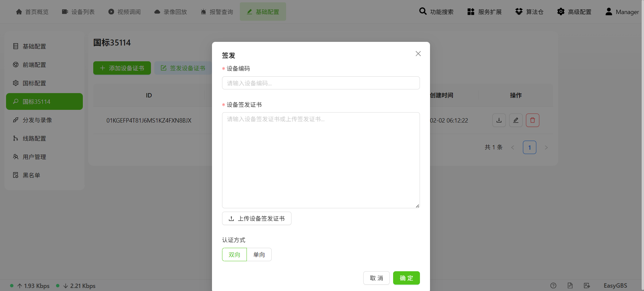Click the 设备签发证书 text area
The image size is (644, 291).
pyautogui.click(x=321, y=160)
